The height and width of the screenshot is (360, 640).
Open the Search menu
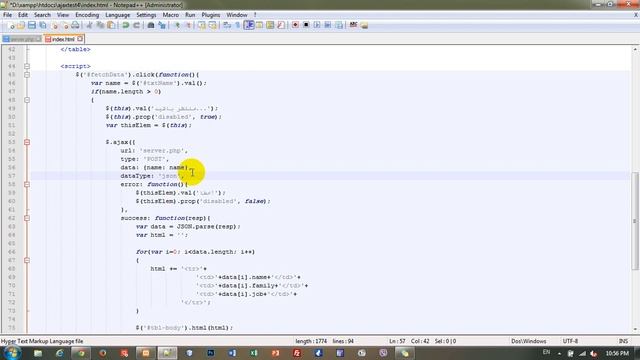click(x=42, y=15)
